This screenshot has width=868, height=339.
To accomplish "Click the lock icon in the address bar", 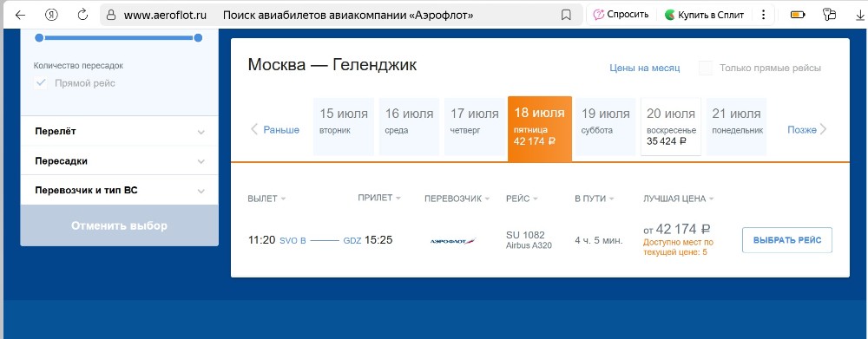I will pyautogui.click(x=111, y=15).
